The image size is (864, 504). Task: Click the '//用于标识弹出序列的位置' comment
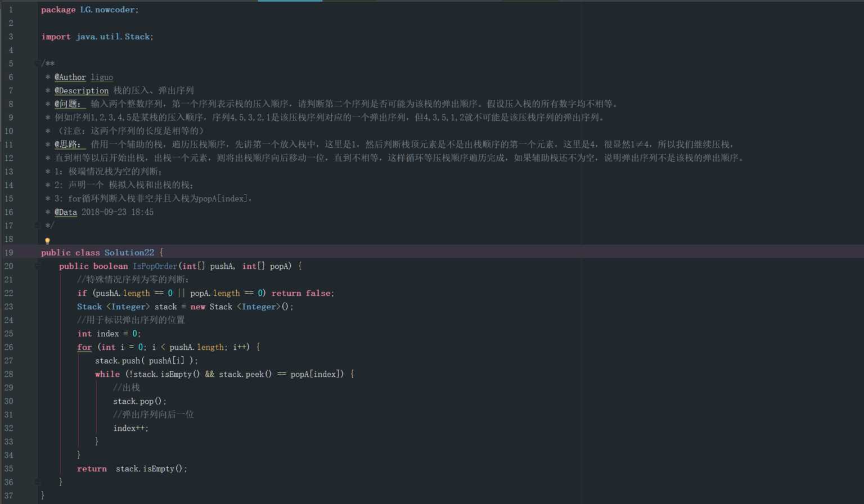[131, 320]
